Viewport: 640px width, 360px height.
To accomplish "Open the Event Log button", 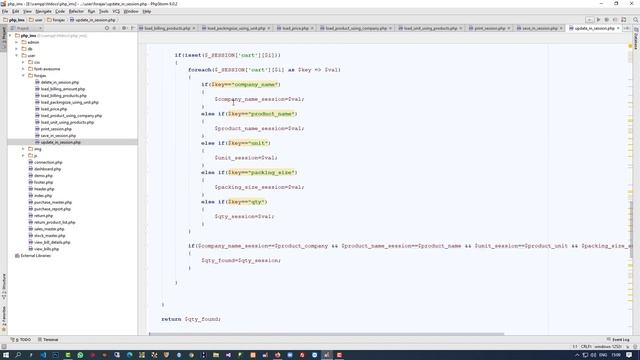I will [x=618, y=339].
